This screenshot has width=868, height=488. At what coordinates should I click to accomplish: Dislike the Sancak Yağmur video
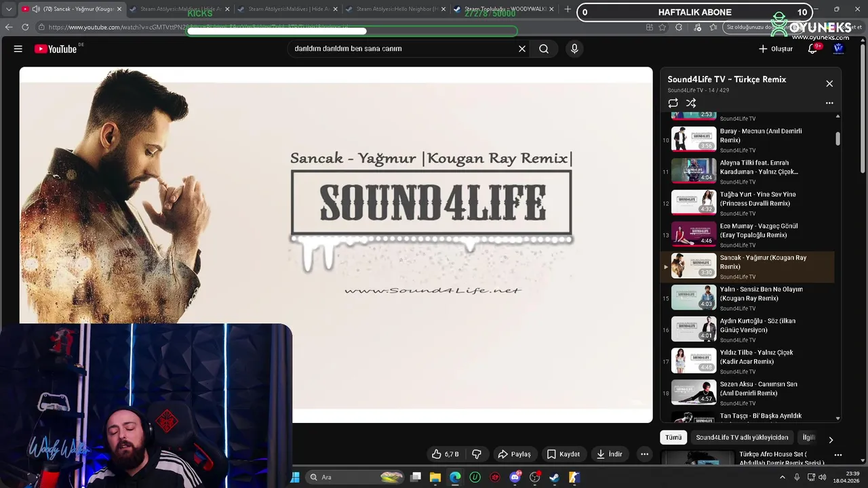(x=477, y=454)
